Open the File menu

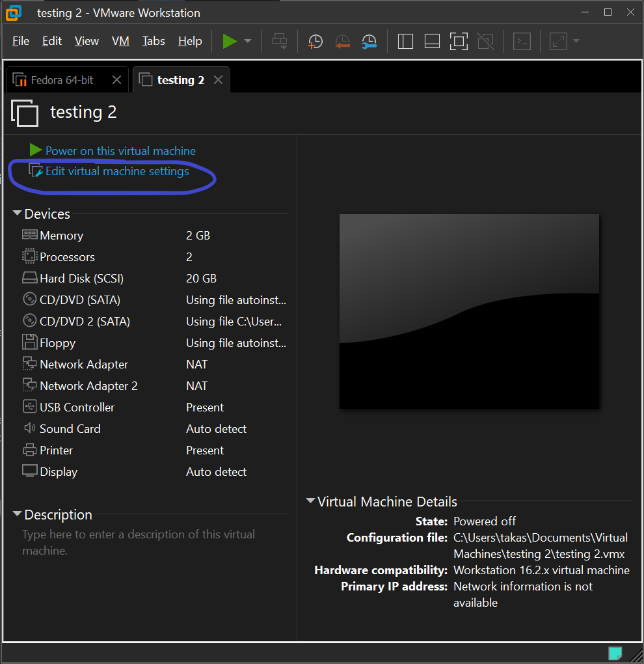click(21, 41)
